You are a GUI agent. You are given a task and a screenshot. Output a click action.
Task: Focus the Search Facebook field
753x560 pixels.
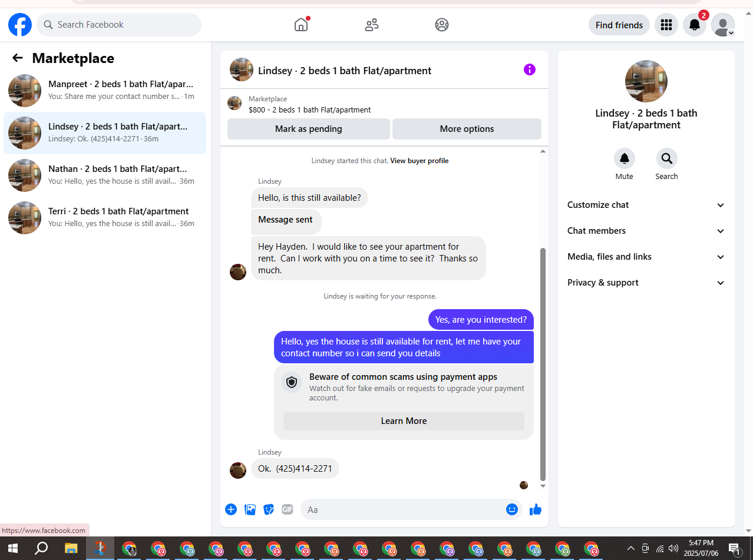119,25
